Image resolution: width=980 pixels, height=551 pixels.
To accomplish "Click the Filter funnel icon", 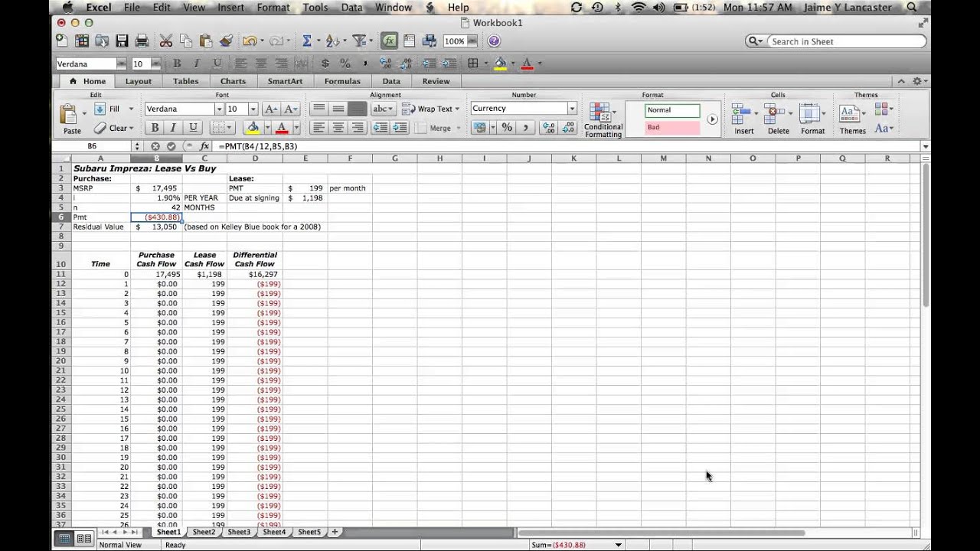I will tap(358, 41).
